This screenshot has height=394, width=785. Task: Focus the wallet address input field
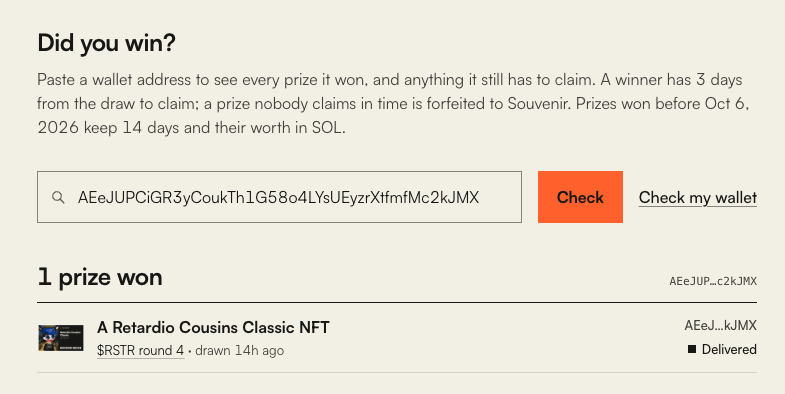pyautogui.click(x=279, y=197)
